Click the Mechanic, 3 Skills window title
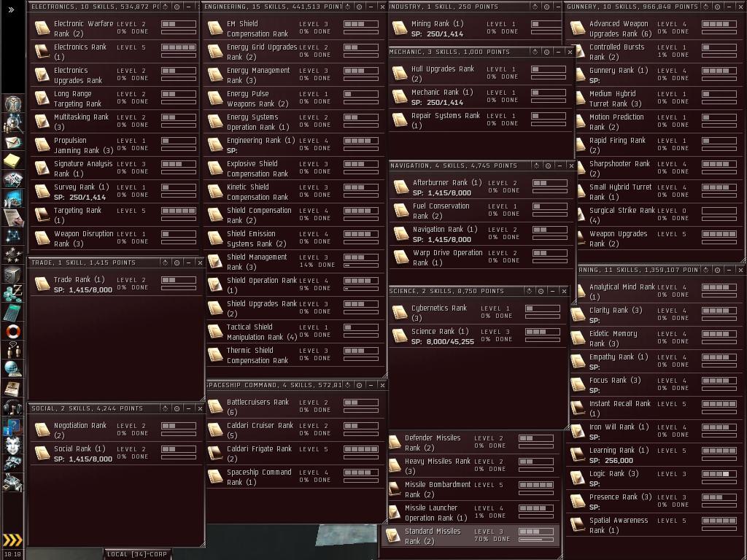 click(449, 52)
